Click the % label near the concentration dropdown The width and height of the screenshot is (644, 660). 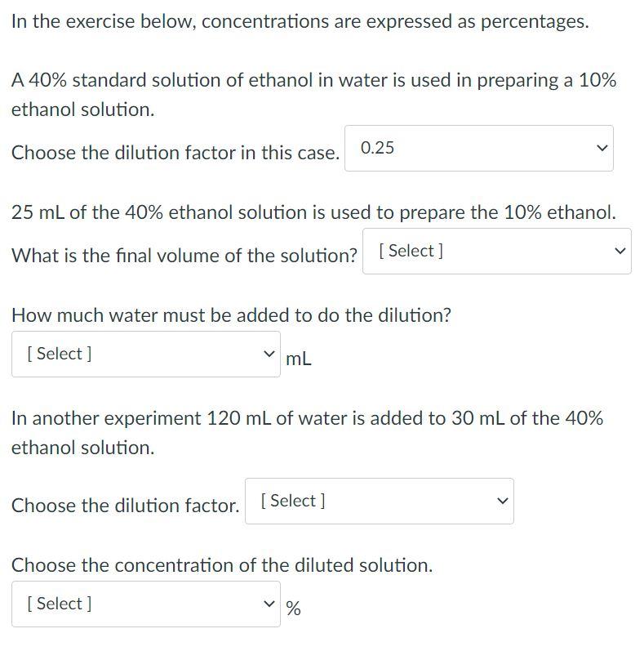click(x=292, y=608)
